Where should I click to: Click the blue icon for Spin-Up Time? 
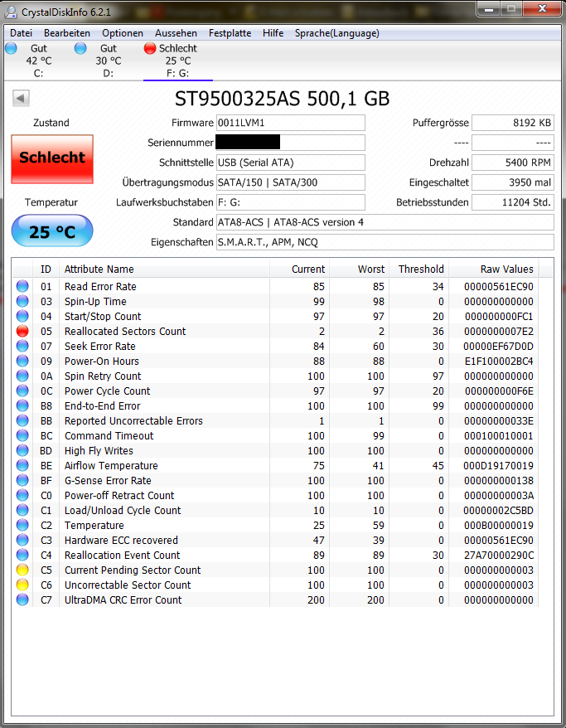pos(22,301)
